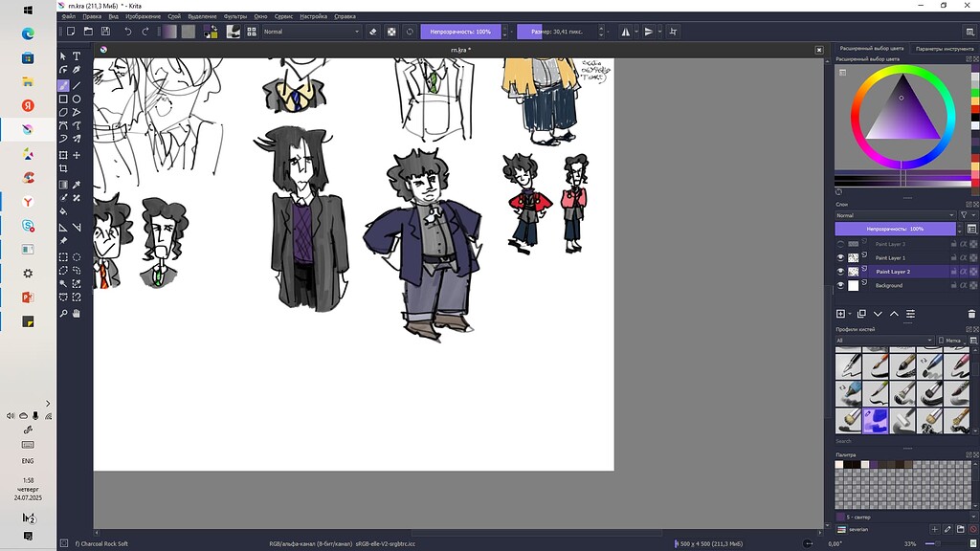This screenshot has height=551, width=980.
Task: Toggle the vertical mirror tool
Action: [x=649, y=32]
